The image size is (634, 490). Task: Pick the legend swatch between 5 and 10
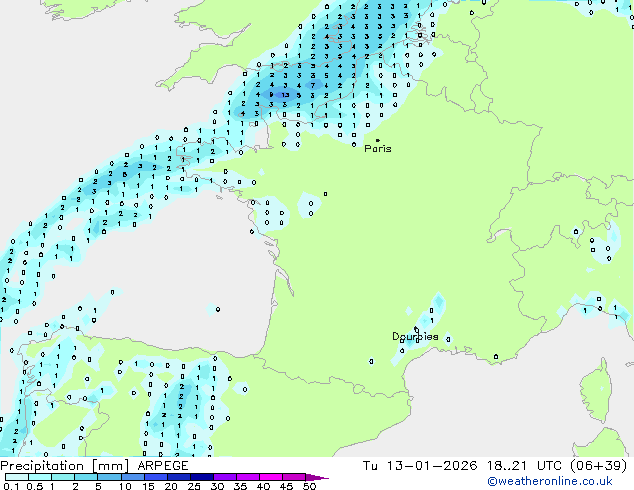(109, 477)
